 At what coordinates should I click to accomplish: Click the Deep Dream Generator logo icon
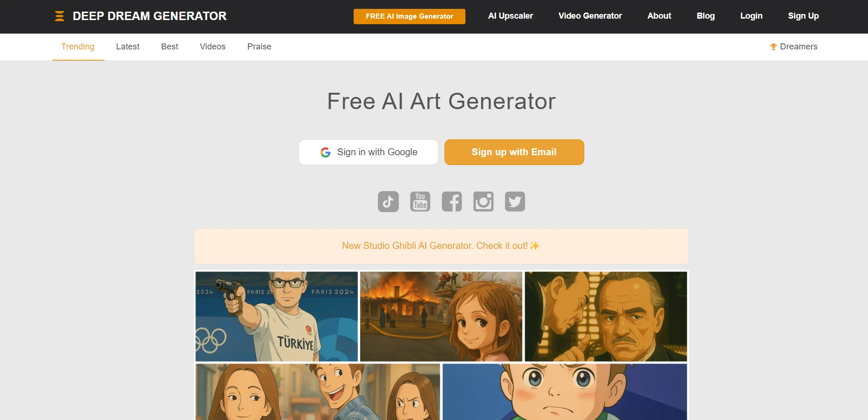[60, 16]
